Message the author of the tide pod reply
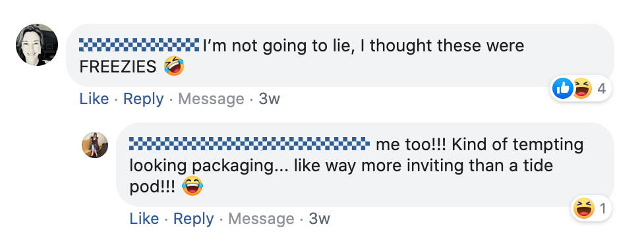 click(x=261, y=219)
